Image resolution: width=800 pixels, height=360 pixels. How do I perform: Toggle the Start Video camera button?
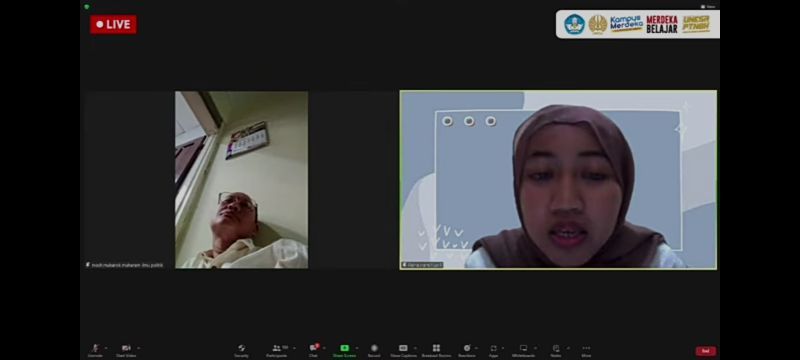[126, 350]
